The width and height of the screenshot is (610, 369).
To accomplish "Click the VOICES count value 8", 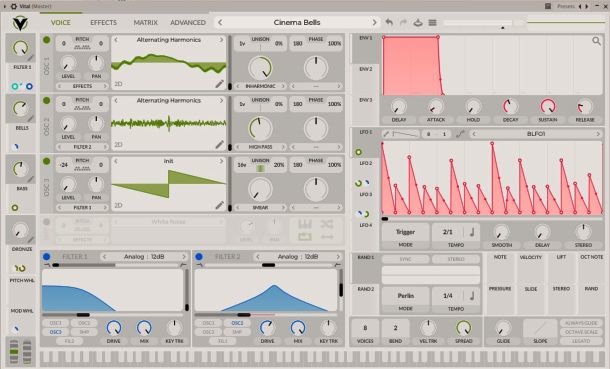I will click(x=365, y=328).
